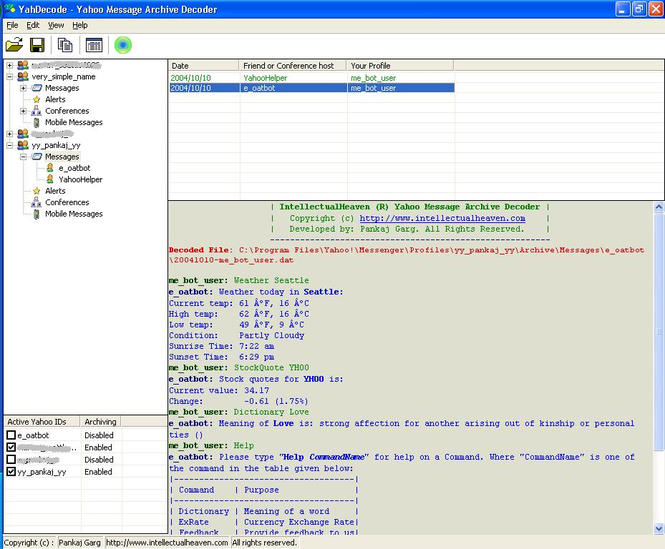The width and height of the screenshot is (665, 549).
Task: Open the View menu
Action: click(56, 25)
